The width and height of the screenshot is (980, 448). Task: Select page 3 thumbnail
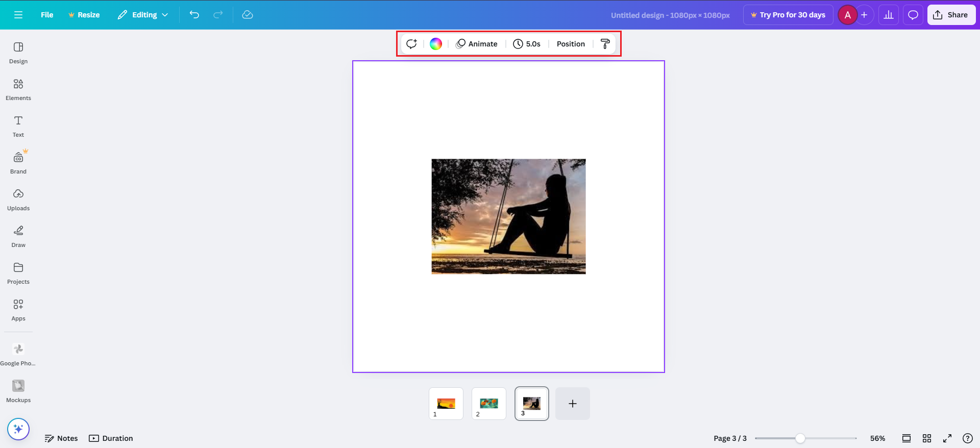[x=532, y=404]
